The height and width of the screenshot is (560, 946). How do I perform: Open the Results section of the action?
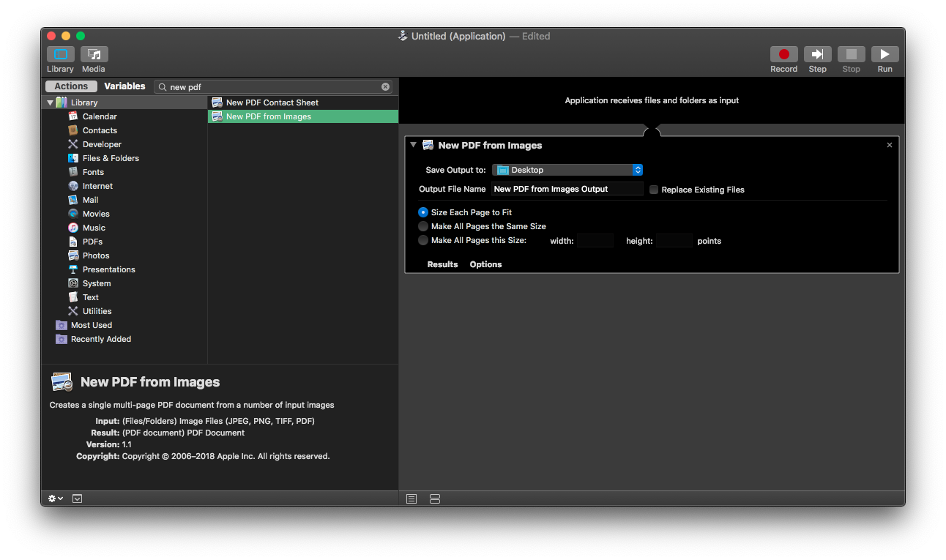pyautogui.click(x=442, y=264)
